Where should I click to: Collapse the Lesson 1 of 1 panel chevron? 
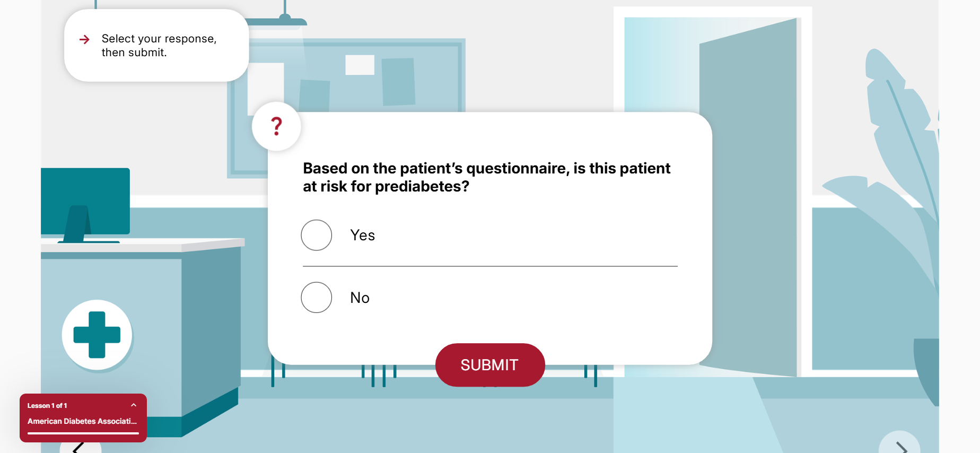134,405
